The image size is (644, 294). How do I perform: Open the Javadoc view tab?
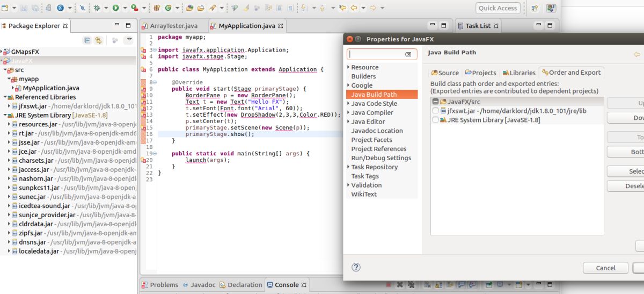[199, 285]
